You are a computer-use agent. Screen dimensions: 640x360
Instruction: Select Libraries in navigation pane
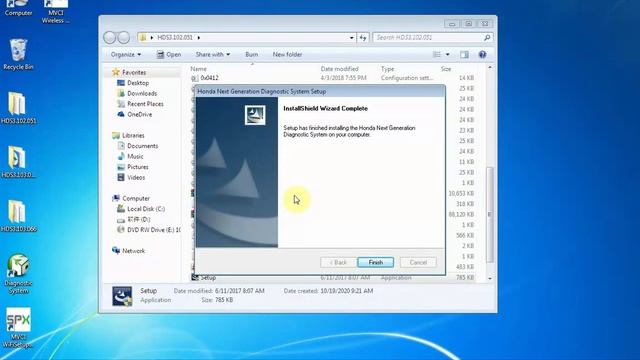click(x=133, y=136)
